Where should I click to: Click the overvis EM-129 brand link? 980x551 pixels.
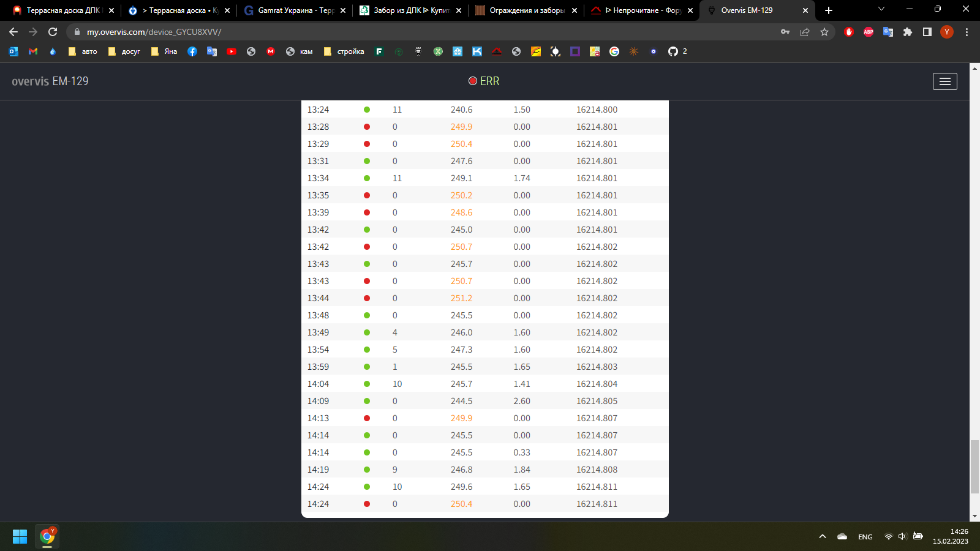pos(50,81)
